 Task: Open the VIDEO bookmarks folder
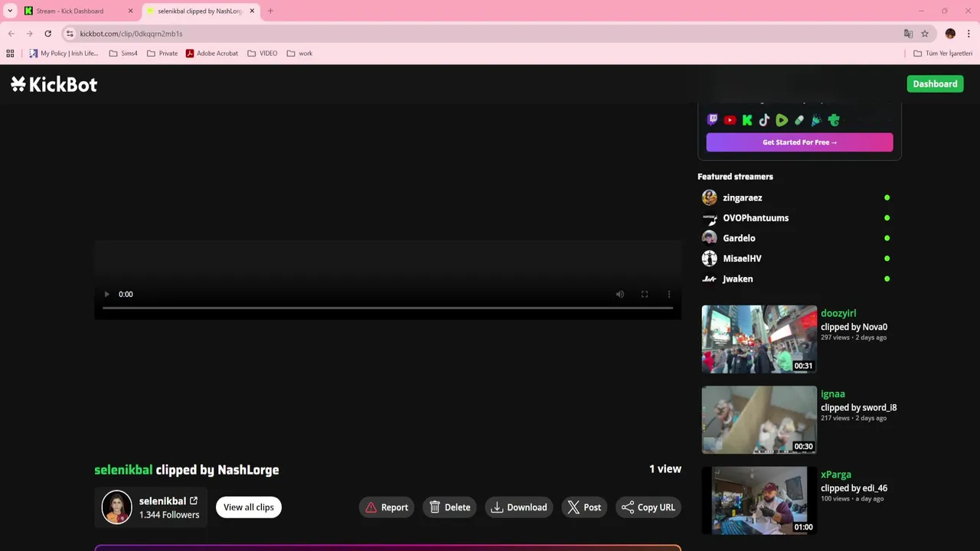point(263,54)
